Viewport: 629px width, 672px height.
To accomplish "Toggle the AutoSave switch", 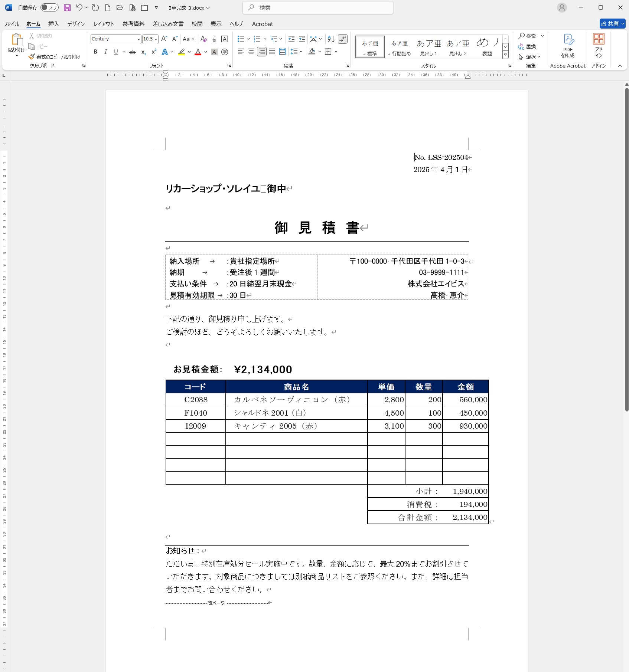I will [x=49, y=8].
